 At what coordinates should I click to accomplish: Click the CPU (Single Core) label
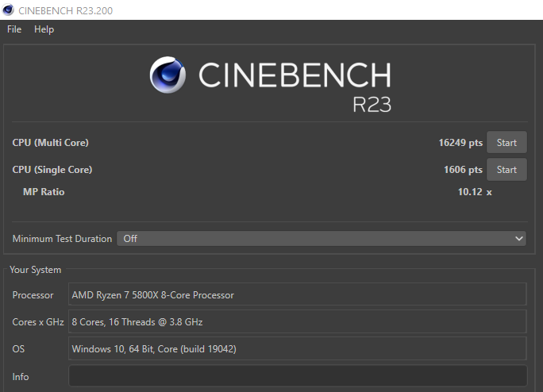(52, 170)
